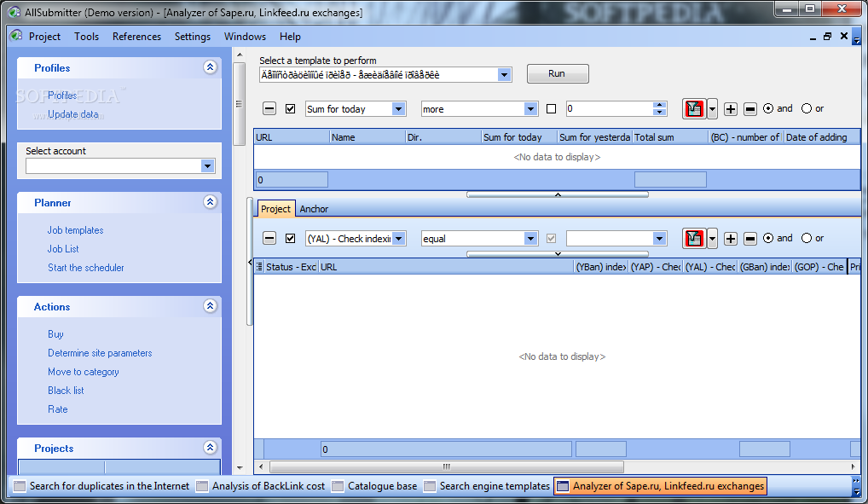This screenshot has width=868, height=504.
Task: Open Determine site parameters link
Action: point(100,353)
